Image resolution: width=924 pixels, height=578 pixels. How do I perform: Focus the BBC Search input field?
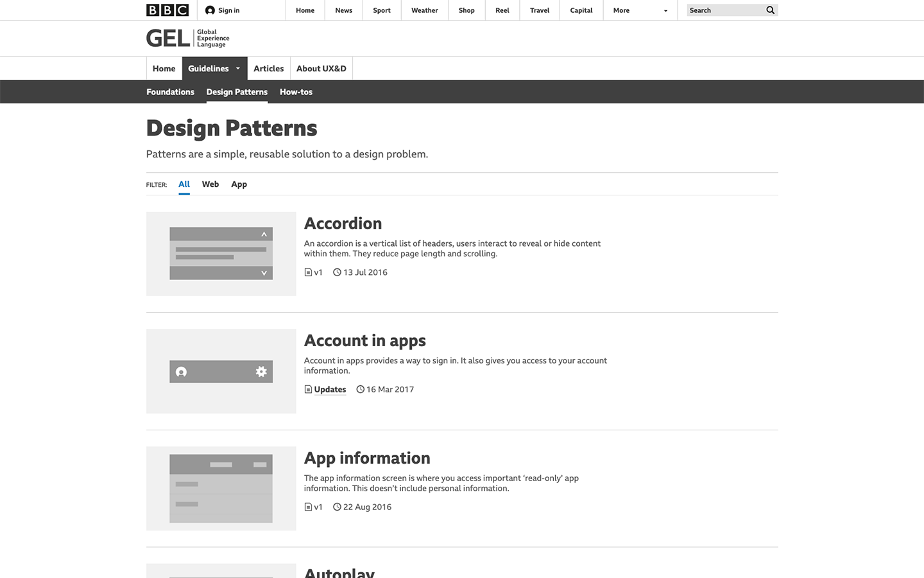(725, 10)
